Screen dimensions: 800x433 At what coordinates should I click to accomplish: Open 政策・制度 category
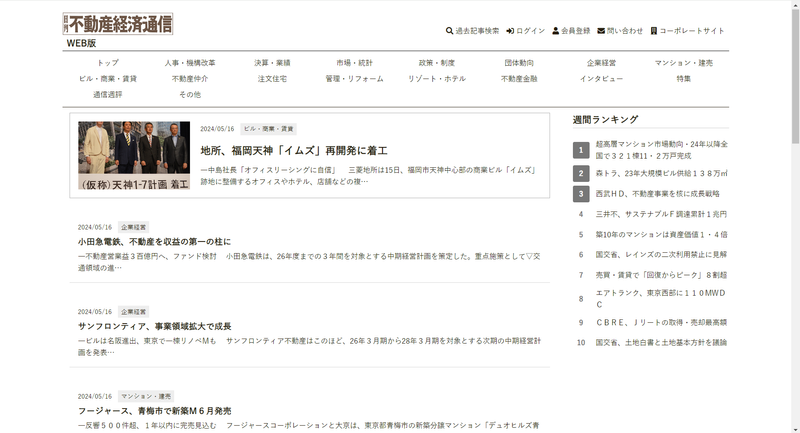click(436, 63)
